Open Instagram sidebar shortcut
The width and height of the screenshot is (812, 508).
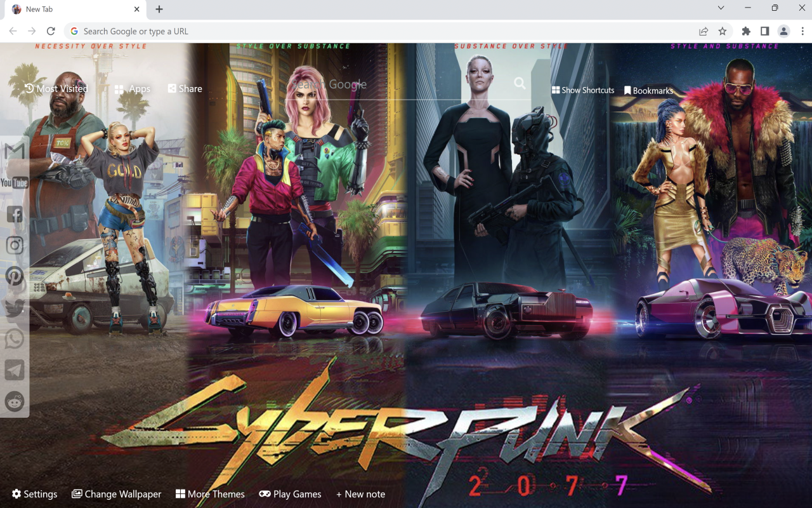click(15, 245)
